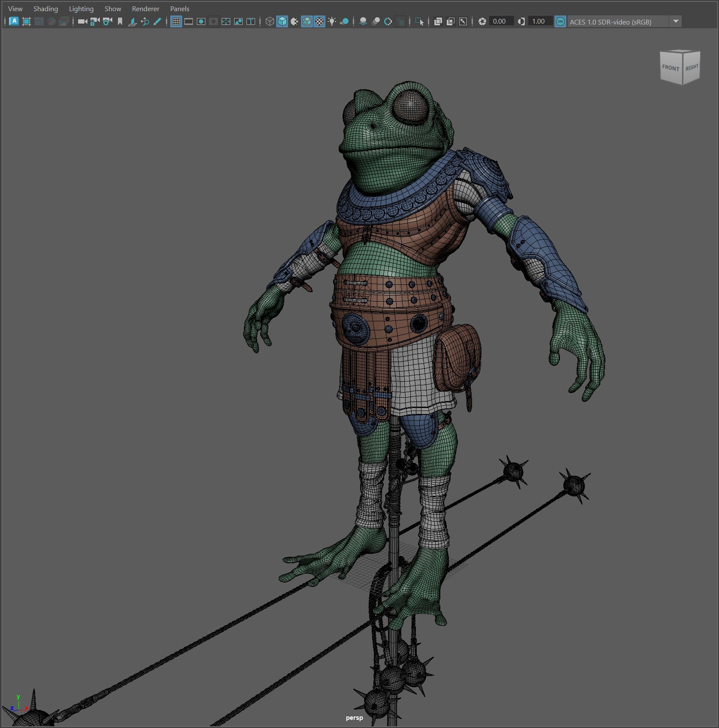Open the Shading menu
This screenshot has height=728, width=719.
pyautogui.click(x=45, y=9)
